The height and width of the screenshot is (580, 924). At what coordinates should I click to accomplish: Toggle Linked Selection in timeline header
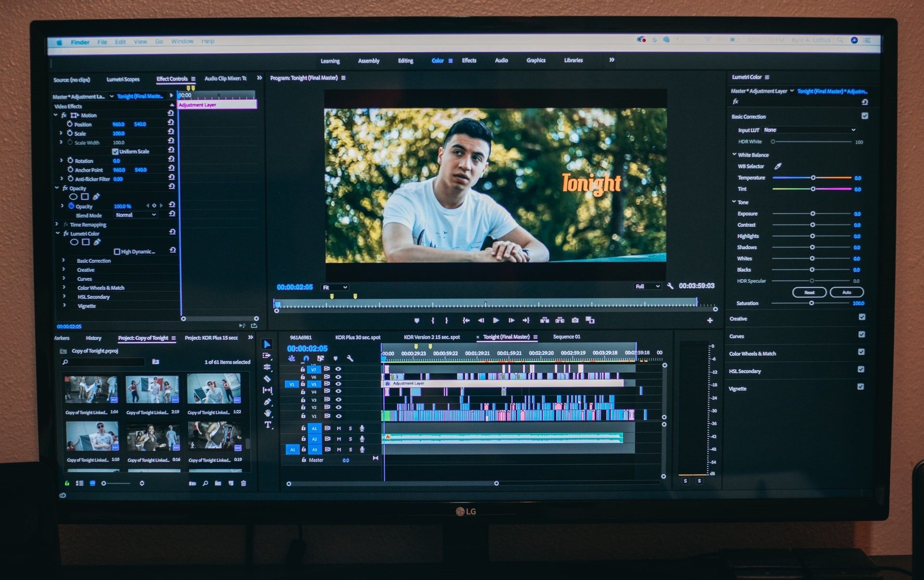tap(321, 359)
